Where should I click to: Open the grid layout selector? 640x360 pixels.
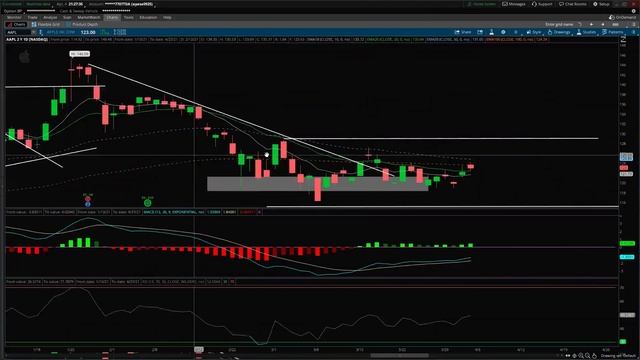(616, 24)
